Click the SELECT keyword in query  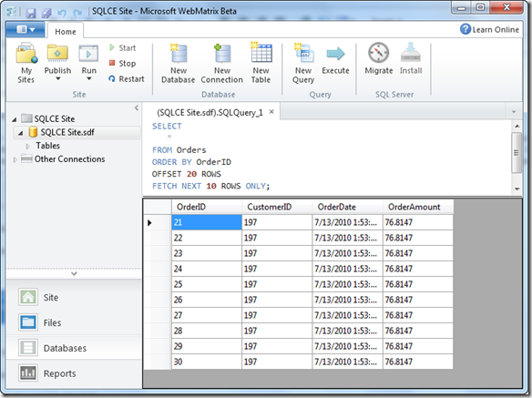(x=167, y=127)
